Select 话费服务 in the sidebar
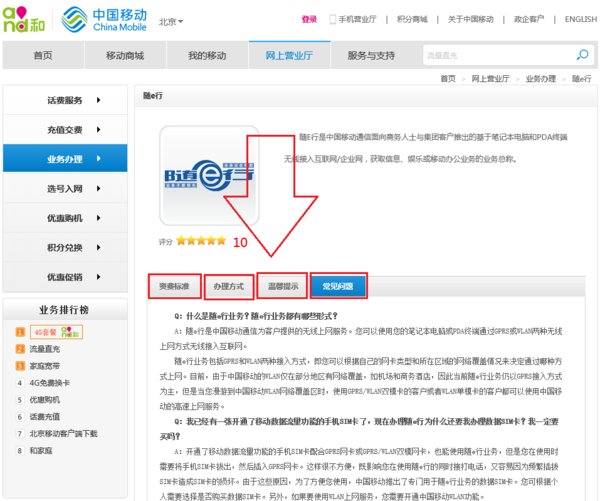 coord(65,100)
